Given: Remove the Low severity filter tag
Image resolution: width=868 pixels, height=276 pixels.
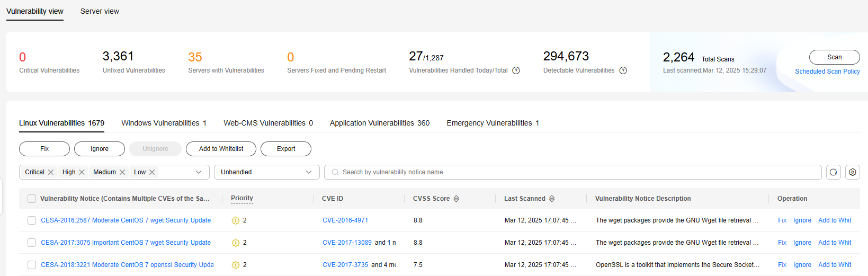Looking at the screenshot, I should pos(152,172).
